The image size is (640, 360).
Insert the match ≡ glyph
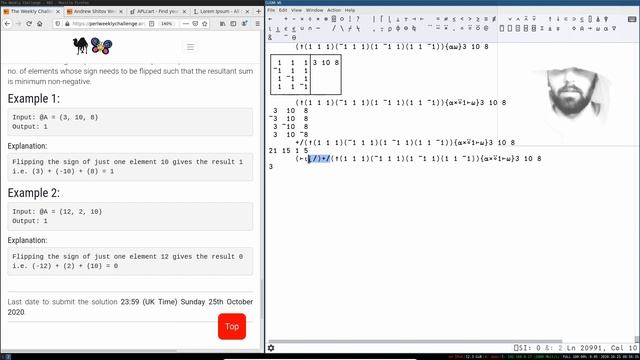click(x=486, y=19)
